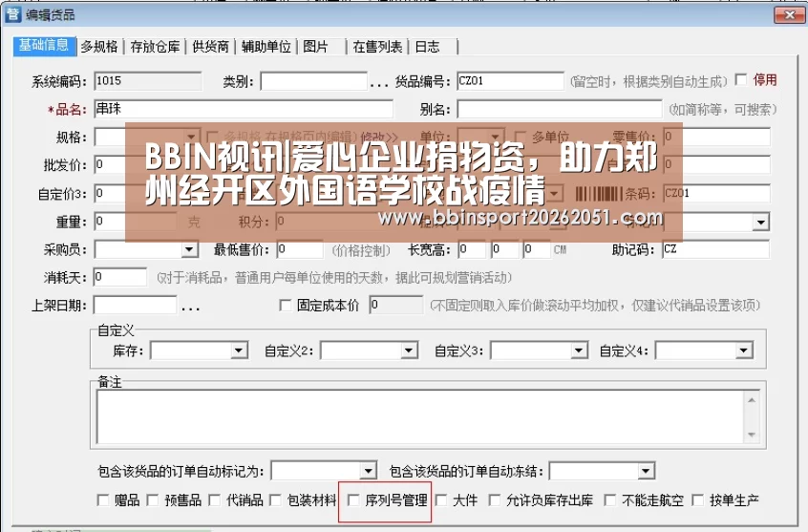Open the 多规格 tab

(x=99, y=47)
